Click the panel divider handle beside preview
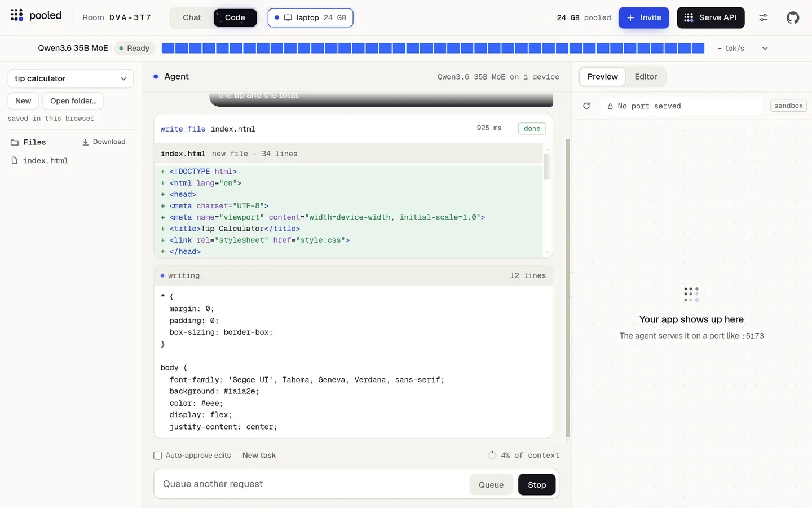Screen dimensions: 812x508 572,285
